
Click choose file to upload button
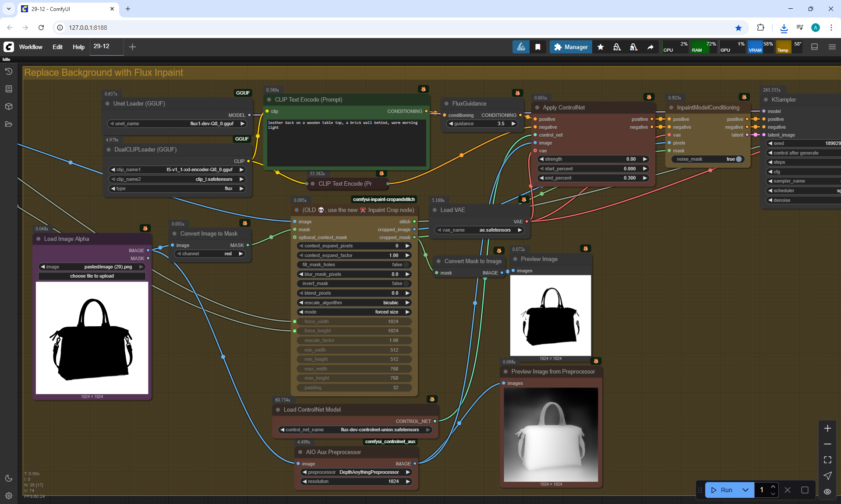[92, 276]
